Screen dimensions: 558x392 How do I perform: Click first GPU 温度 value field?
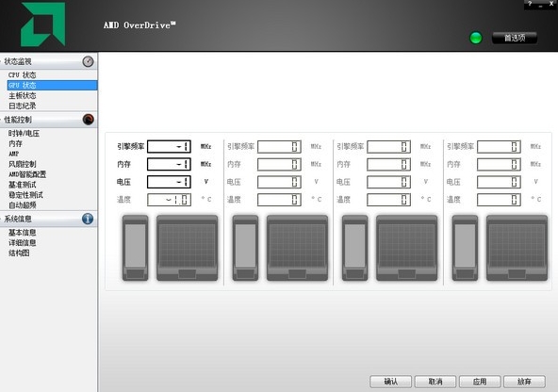(169, 200)
